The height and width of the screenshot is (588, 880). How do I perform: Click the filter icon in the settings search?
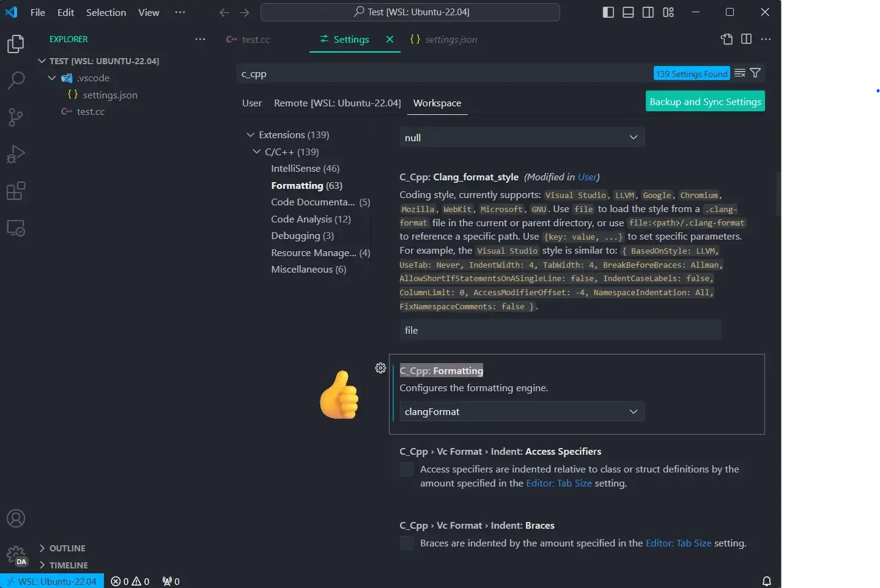coord(755,73)
